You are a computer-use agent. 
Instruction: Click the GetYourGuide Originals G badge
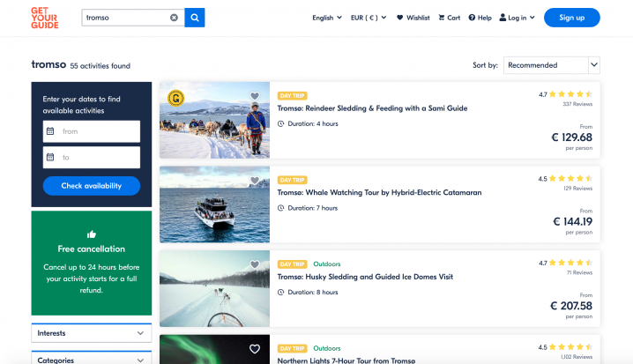[x=176, y=98]
